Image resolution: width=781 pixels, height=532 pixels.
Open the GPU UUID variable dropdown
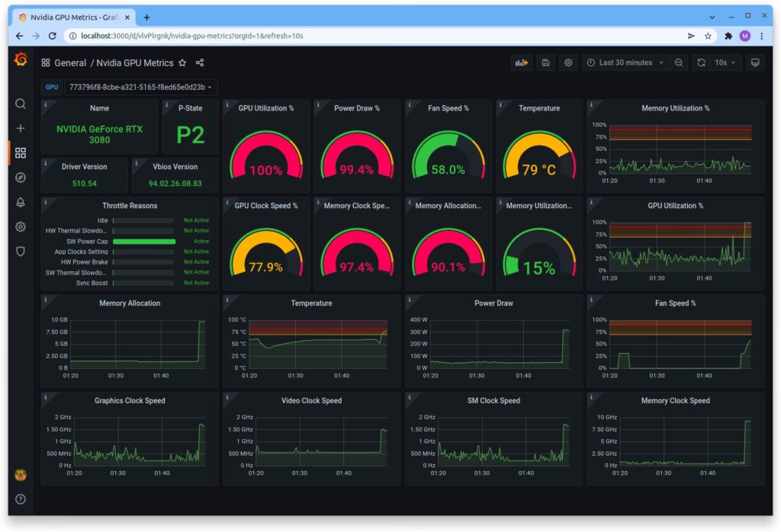click(x=141, y=87)
